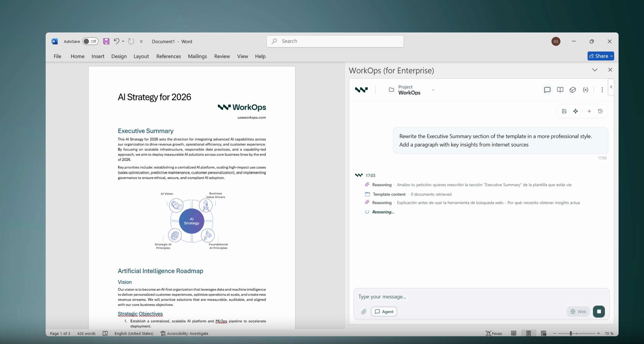The width and height of the screenshot is (644, 344).
Task: Switch to Web Layout view icon
Action: click(x=543, y=333)
